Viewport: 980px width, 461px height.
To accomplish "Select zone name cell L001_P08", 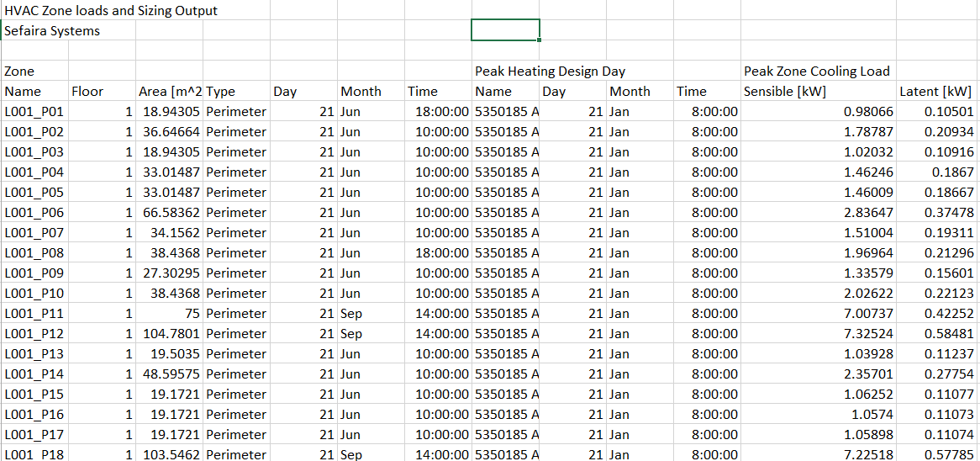I will (x=35, y=252).
